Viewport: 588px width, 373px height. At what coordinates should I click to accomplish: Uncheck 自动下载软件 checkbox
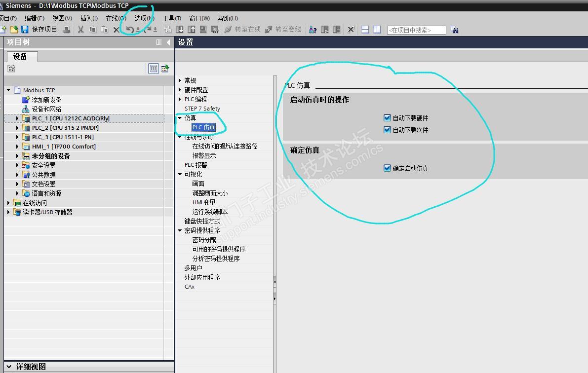pos(388,130)
